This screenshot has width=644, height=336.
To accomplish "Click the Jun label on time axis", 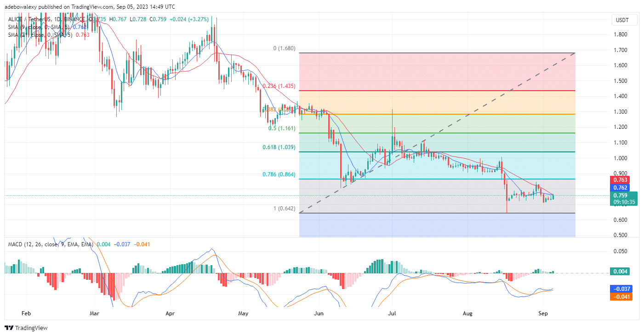I will 319,314.
